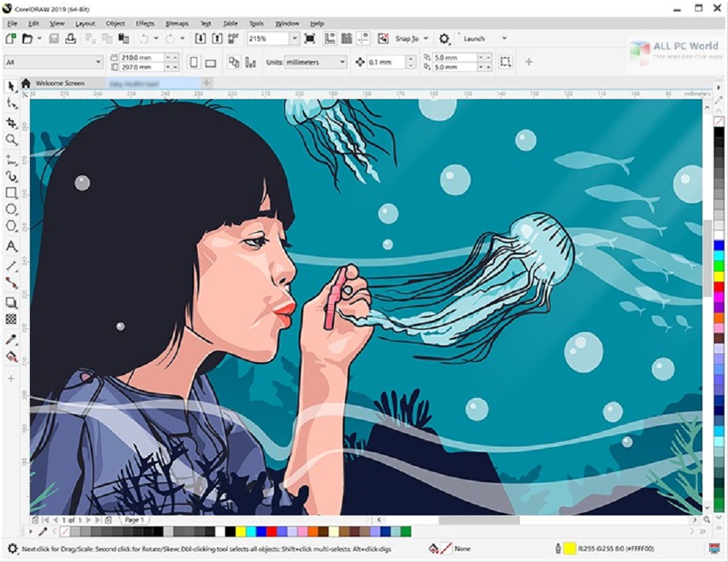728x562 pixels.
Task: Open the Options gear icon
Action: [444, 39]
